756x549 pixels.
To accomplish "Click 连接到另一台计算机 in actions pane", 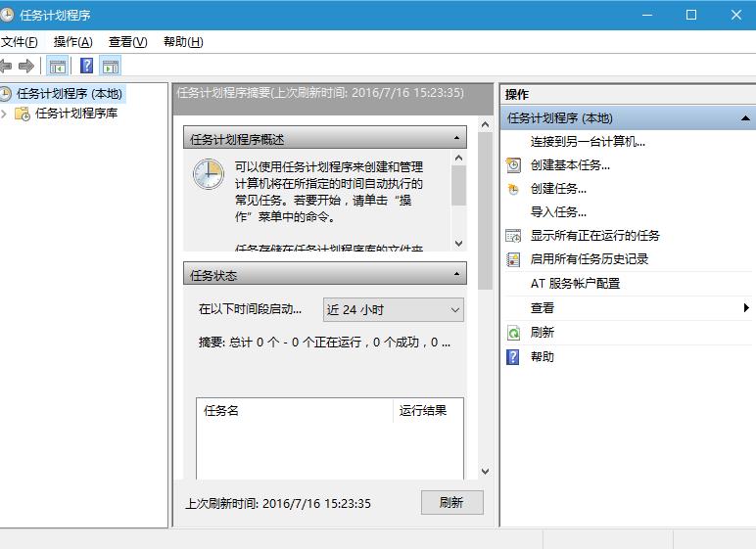I will [x=588, y=142].
